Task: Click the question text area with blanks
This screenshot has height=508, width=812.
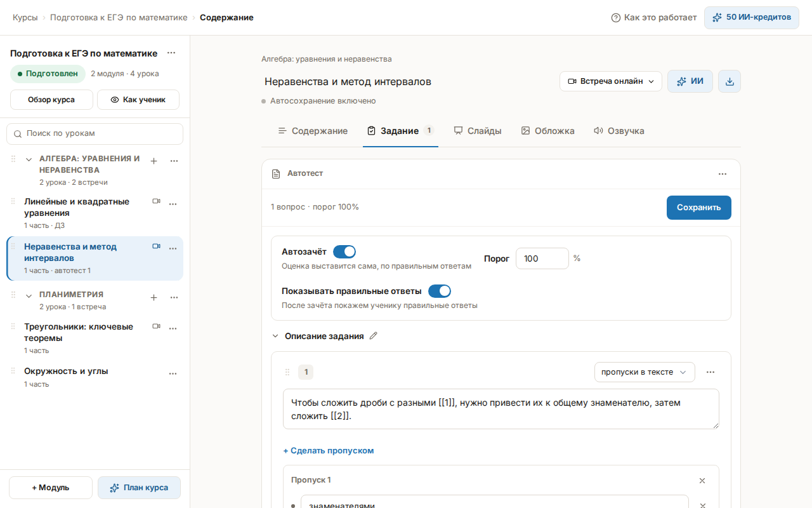Action: click(501, 409)
